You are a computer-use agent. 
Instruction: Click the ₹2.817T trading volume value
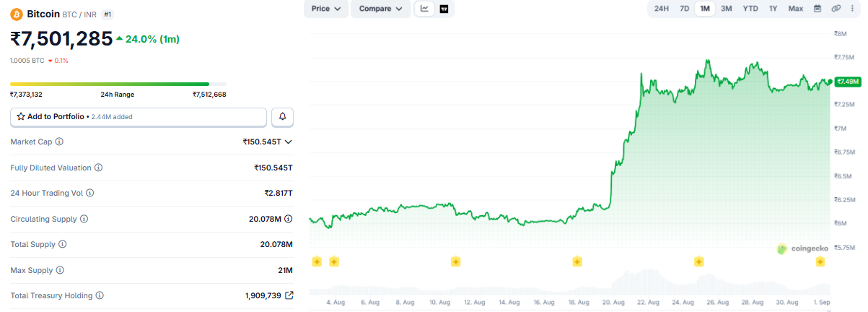[279, 193]
